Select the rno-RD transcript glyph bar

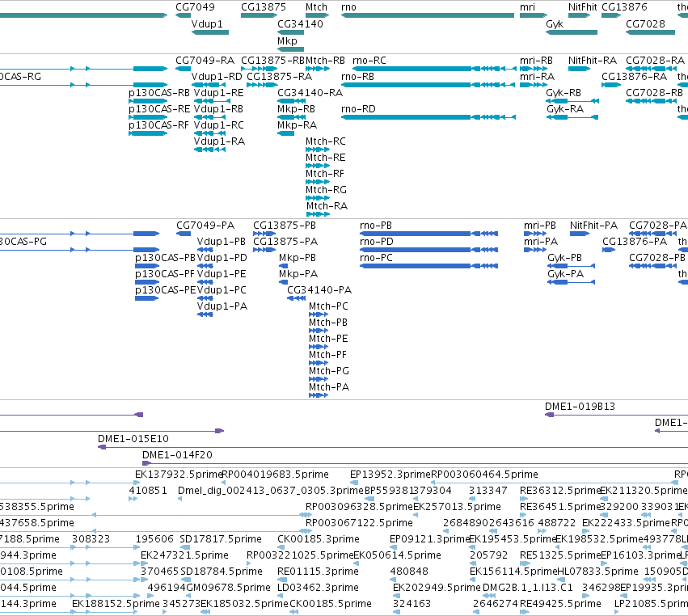428,117
